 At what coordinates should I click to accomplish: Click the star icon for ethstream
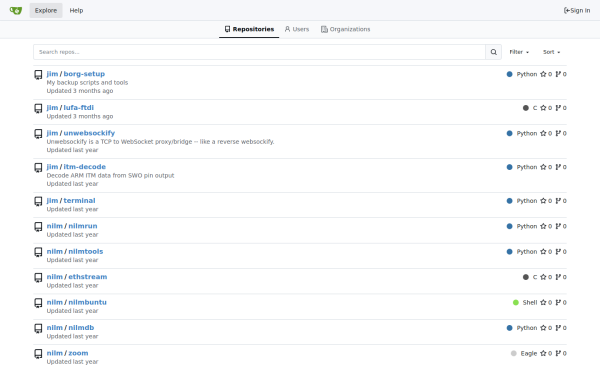[x=543, y=277]
